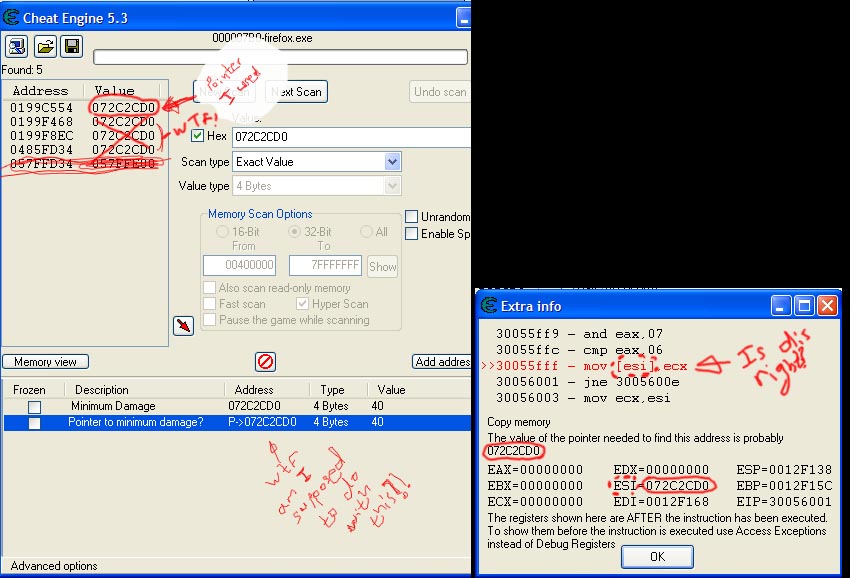Click the red arrow copy-to-address-list icon
The height and width of the screenshot is (578, 850).
[x=183, y=326]
